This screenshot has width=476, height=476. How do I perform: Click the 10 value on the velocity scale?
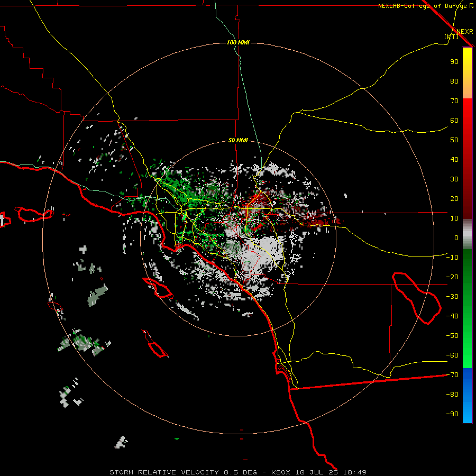point(454,218)
